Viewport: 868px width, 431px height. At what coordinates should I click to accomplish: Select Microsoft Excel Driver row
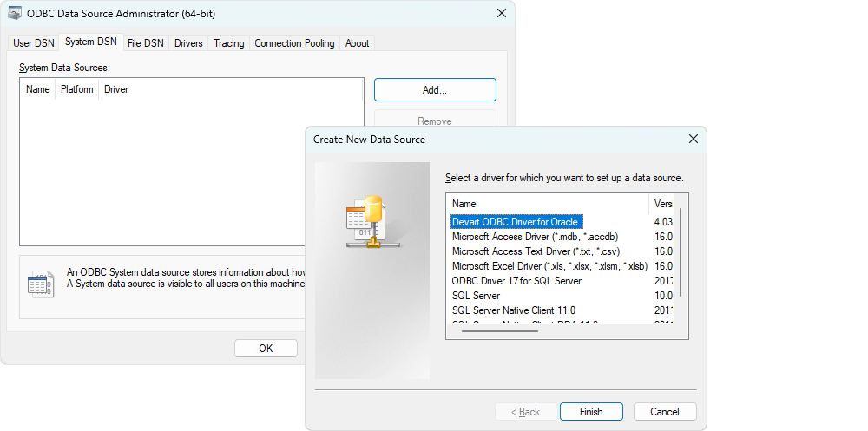549,266
